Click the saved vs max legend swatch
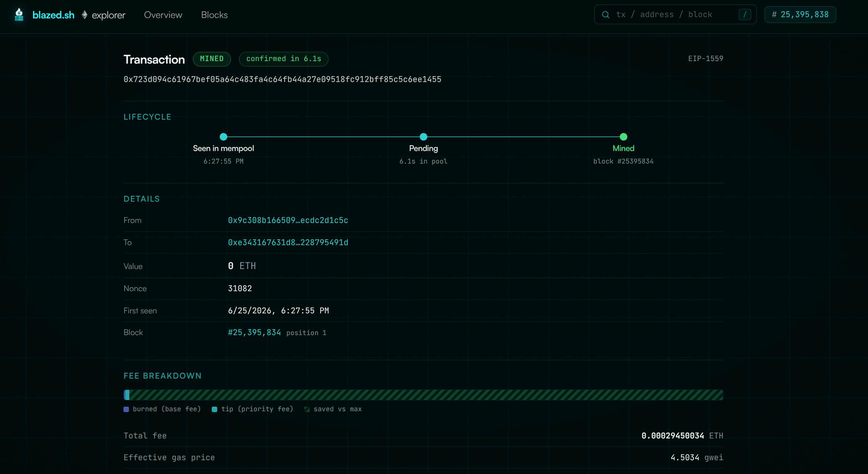 point(307,409)
